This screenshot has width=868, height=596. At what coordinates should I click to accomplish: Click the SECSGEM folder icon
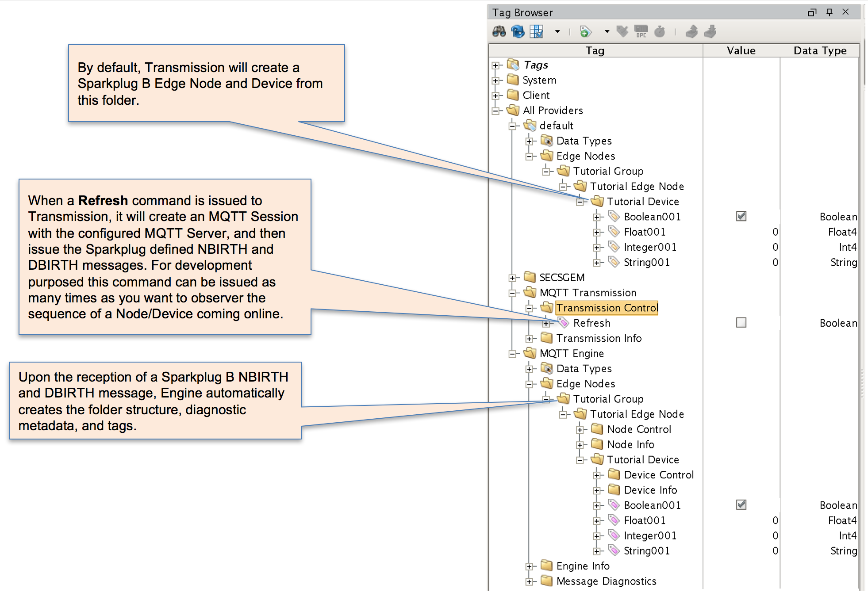tap(530, 277)
